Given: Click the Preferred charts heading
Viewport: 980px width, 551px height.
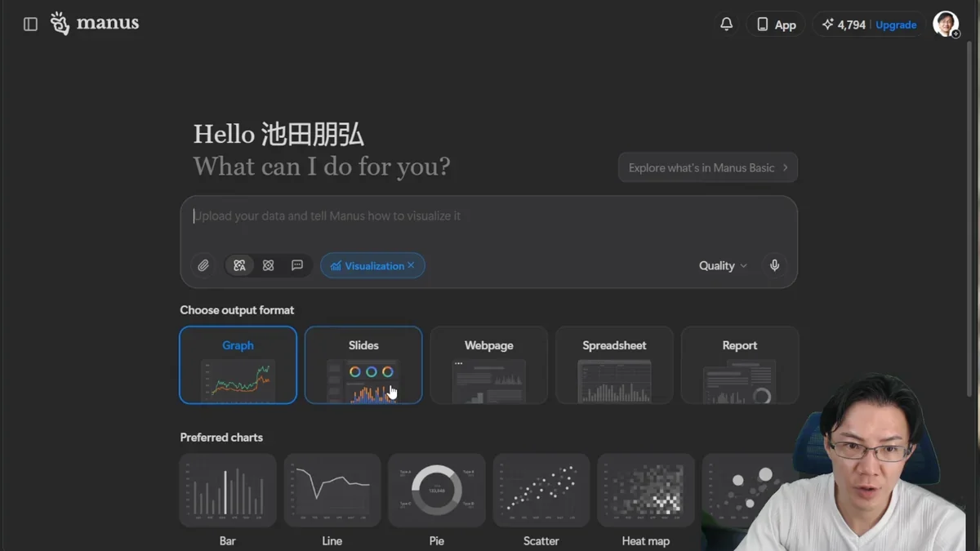Looking at the screenshot, I should (221, 438).
